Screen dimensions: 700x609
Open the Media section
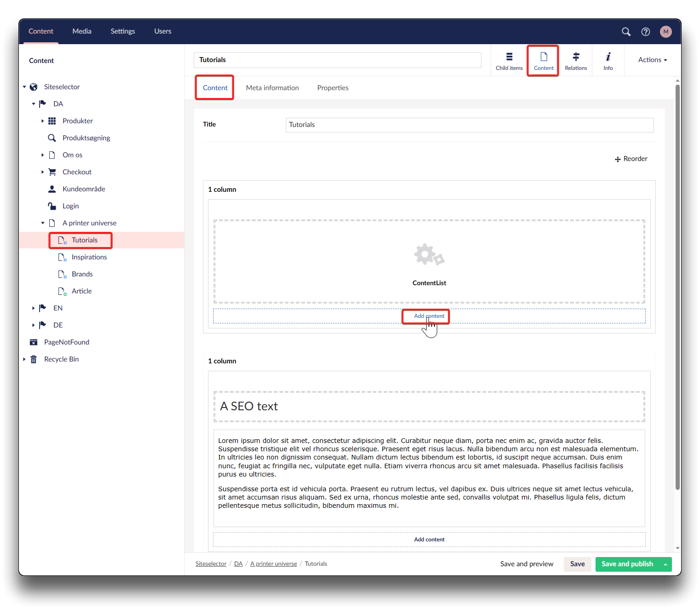pos(82,31)
